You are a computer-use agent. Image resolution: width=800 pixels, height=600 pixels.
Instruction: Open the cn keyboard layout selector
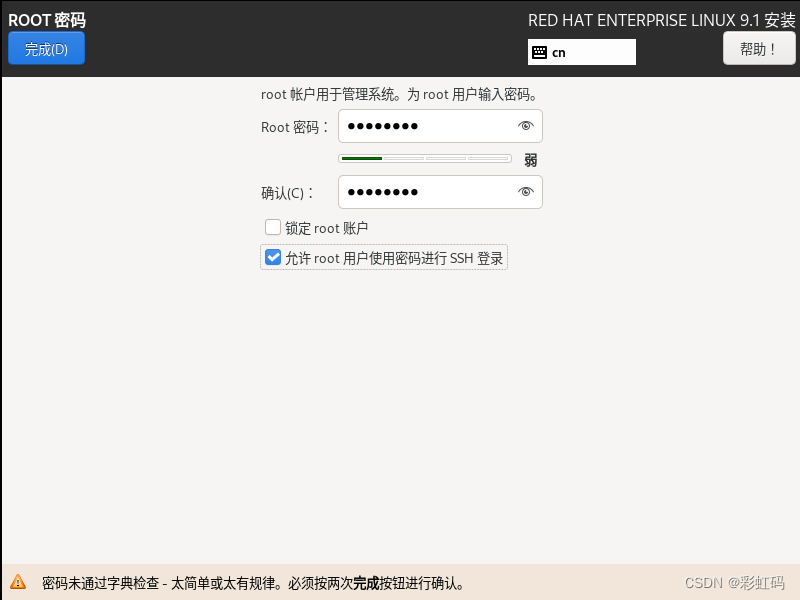click(x=582, y=52)
